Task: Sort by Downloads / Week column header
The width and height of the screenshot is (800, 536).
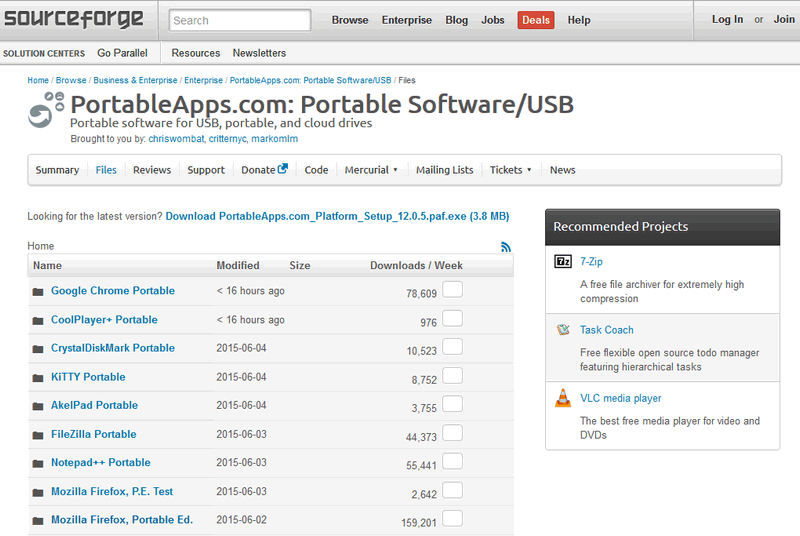Action: (x=416, y=265)
